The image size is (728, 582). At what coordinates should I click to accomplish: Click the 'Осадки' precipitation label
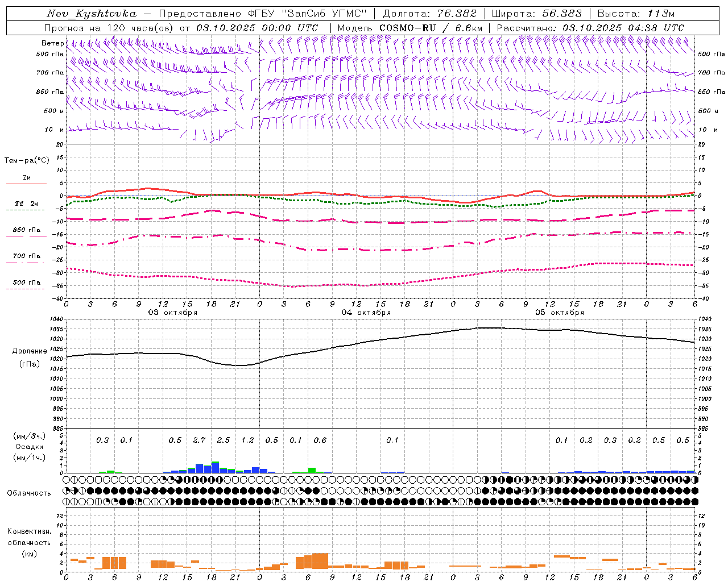click(x=29, y=447)
